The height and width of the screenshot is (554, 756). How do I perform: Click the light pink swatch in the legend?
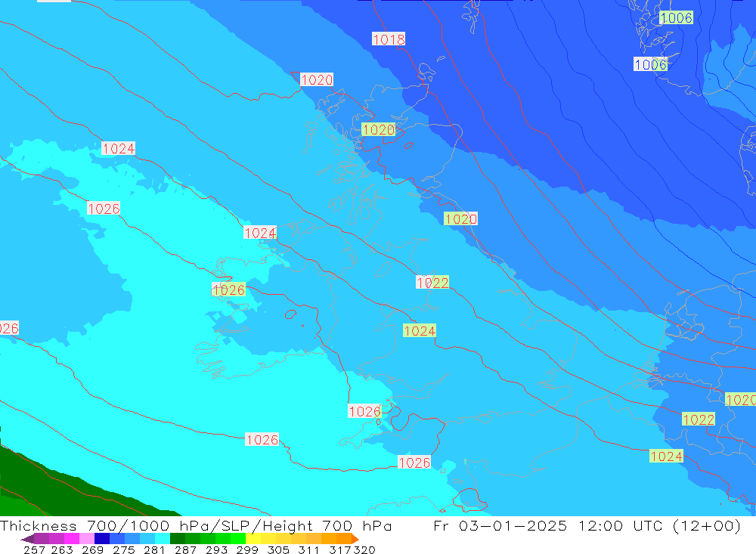pos(87,539)
